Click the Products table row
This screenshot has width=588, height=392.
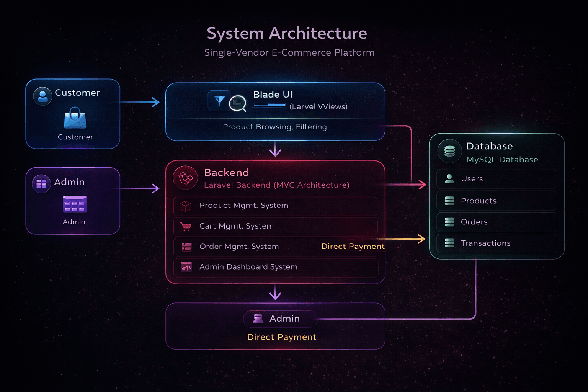[497, 201]
